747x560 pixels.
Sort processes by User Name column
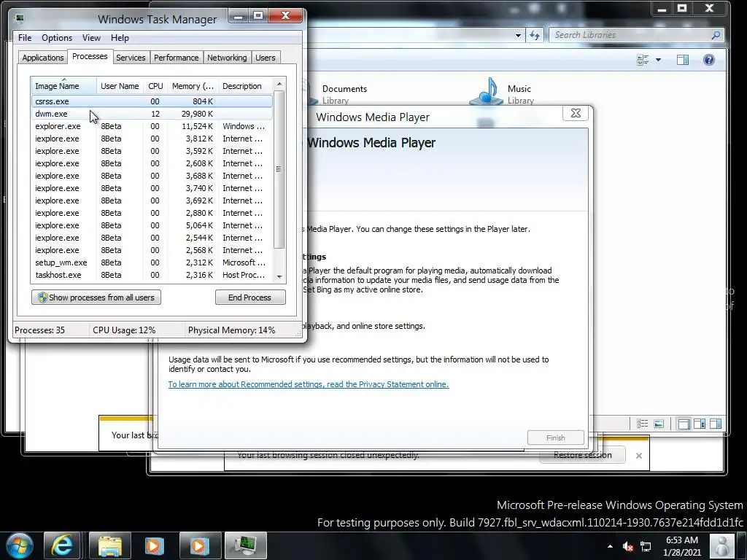click(x=120, y=86)
